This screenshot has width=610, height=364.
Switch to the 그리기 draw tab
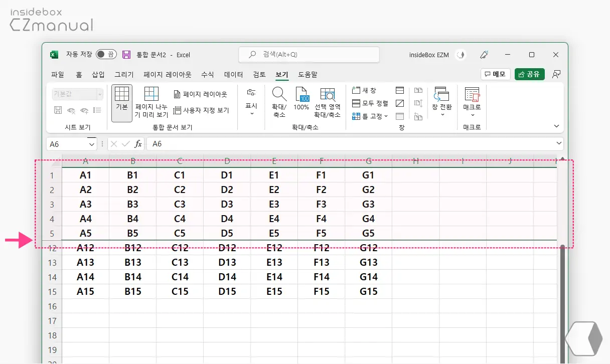(x=124, y=75)
